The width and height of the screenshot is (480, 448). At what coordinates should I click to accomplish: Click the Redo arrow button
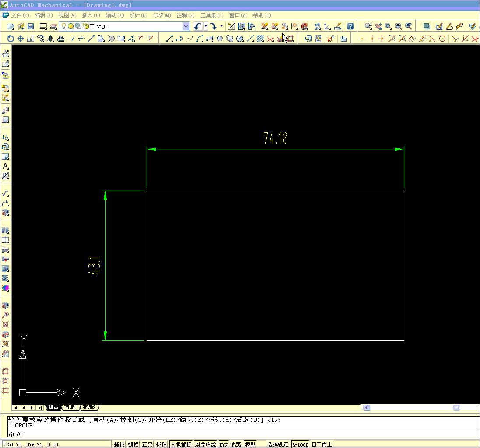pos(213,26)
